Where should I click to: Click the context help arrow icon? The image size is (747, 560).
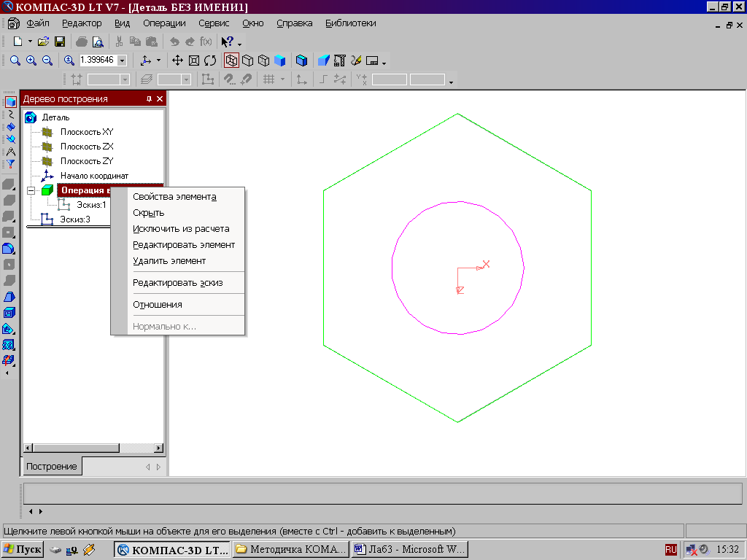[x=228, y=42]
